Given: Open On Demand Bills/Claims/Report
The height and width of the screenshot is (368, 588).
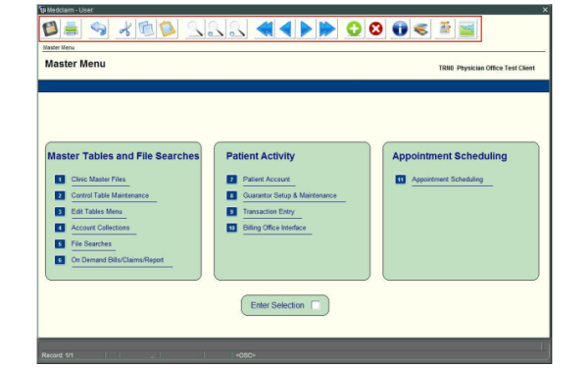Looking at the screenshot, I should pyautogui.click(x=118, y=260).
